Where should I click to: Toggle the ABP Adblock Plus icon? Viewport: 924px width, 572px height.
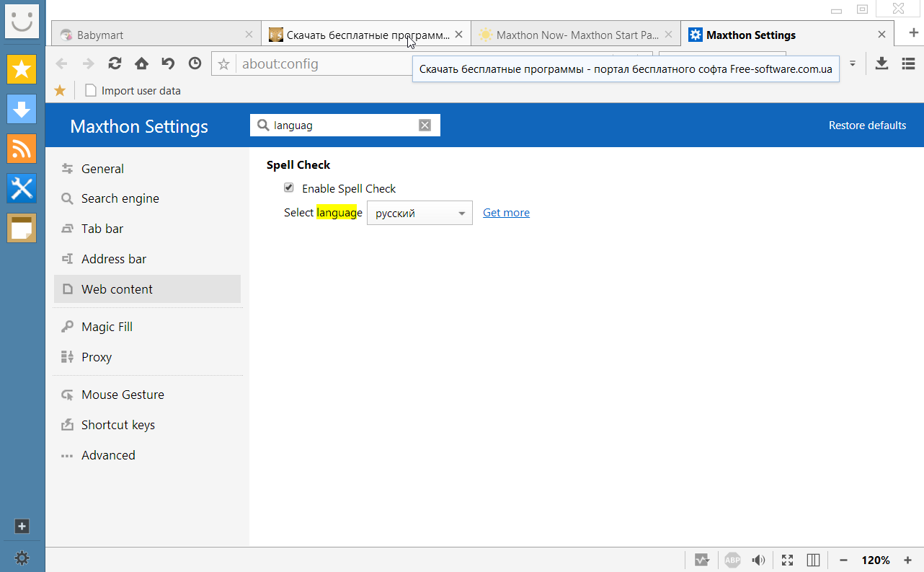pos(732,560)
